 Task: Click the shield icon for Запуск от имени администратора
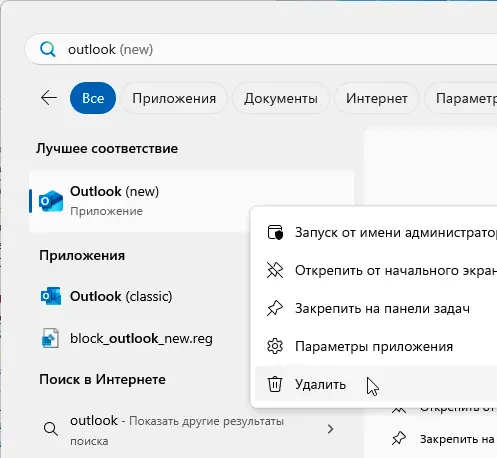click(275, 232)
